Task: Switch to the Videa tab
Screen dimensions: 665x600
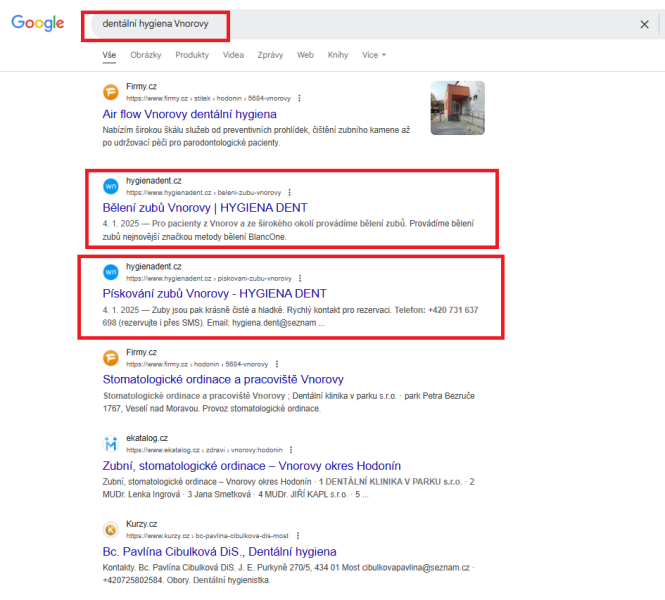Action: click(233, 55)
